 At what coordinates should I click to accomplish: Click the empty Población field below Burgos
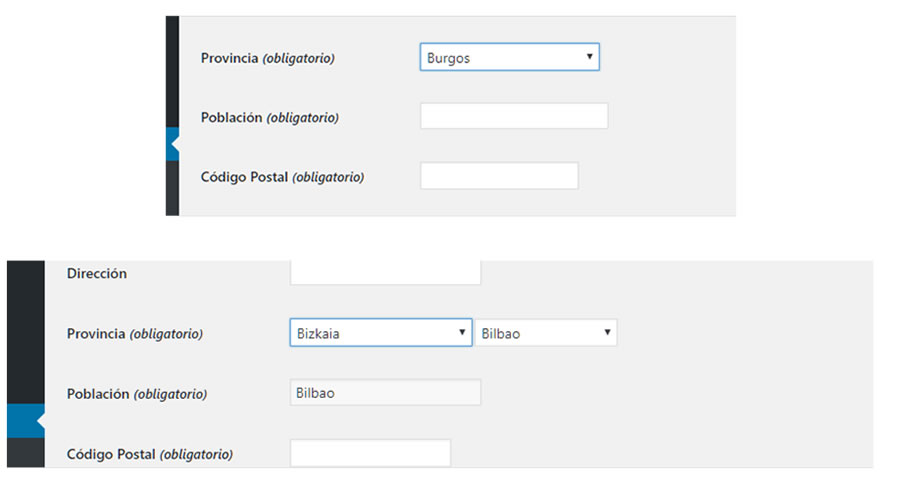click(x=514, y=116)
